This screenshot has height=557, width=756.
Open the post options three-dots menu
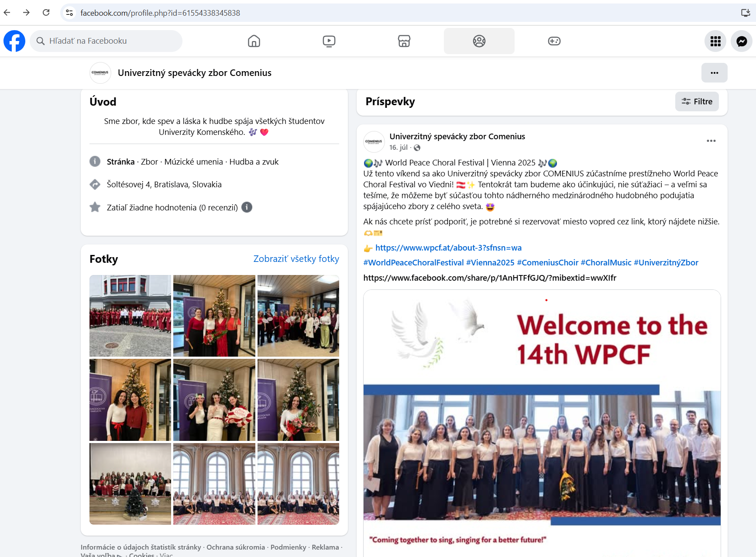coord(711,141)
